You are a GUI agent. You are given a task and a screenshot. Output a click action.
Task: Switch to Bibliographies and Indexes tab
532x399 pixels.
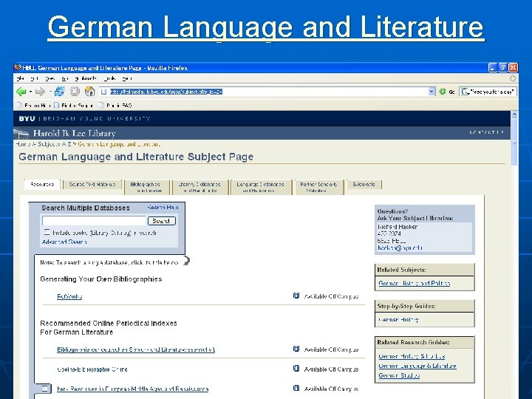tap(147, 187)
